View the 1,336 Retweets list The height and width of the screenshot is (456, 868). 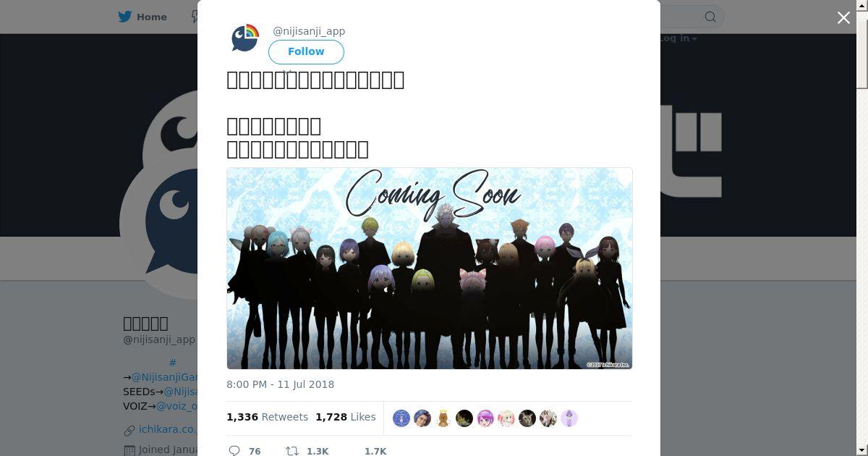tap(267, 417)
